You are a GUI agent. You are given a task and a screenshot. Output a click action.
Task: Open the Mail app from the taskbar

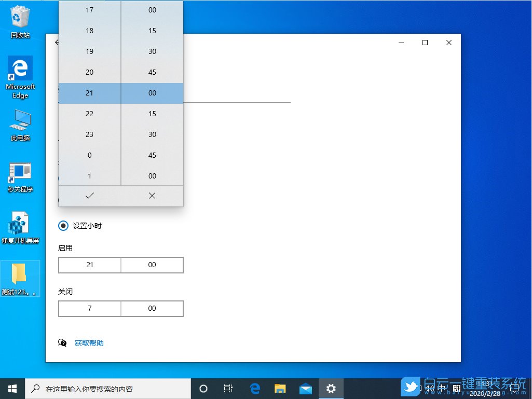coord(305,388)
